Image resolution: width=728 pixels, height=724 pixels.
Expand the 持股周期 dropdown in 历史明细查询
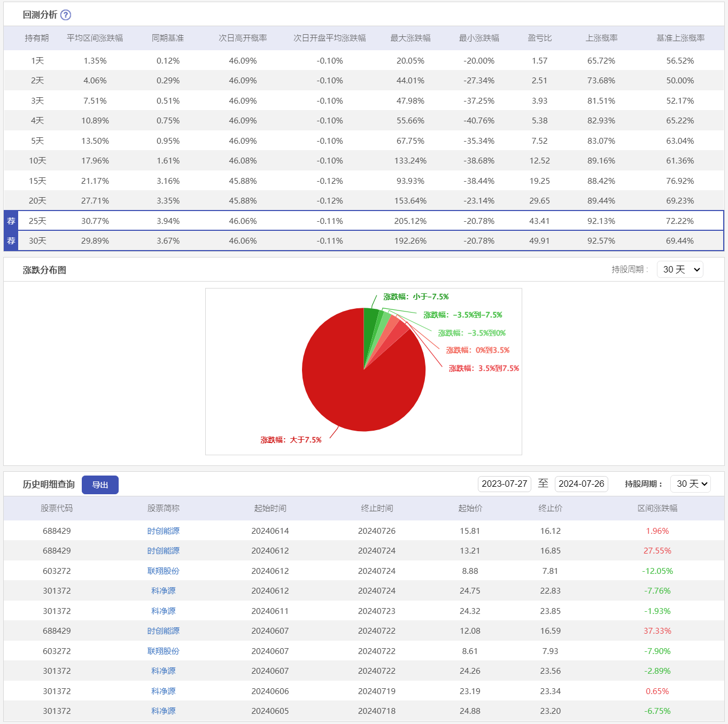click(691, 484)
